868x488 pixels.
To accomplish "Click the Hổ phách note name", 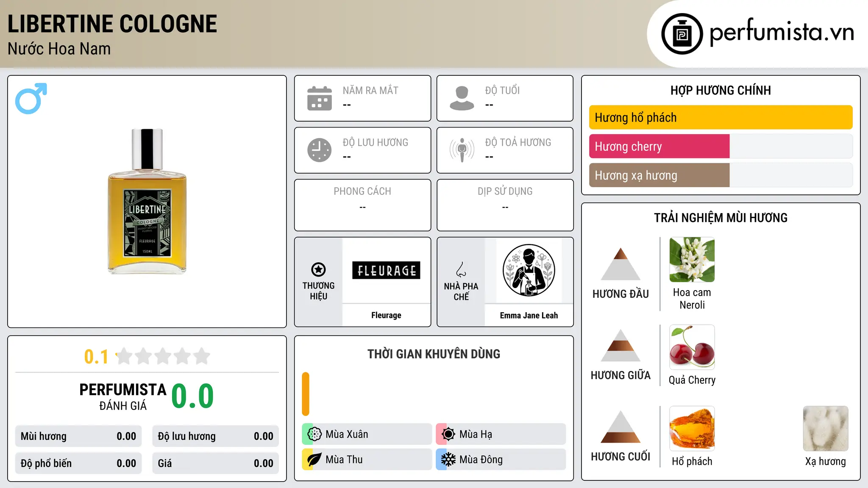I will pos(692,461).
